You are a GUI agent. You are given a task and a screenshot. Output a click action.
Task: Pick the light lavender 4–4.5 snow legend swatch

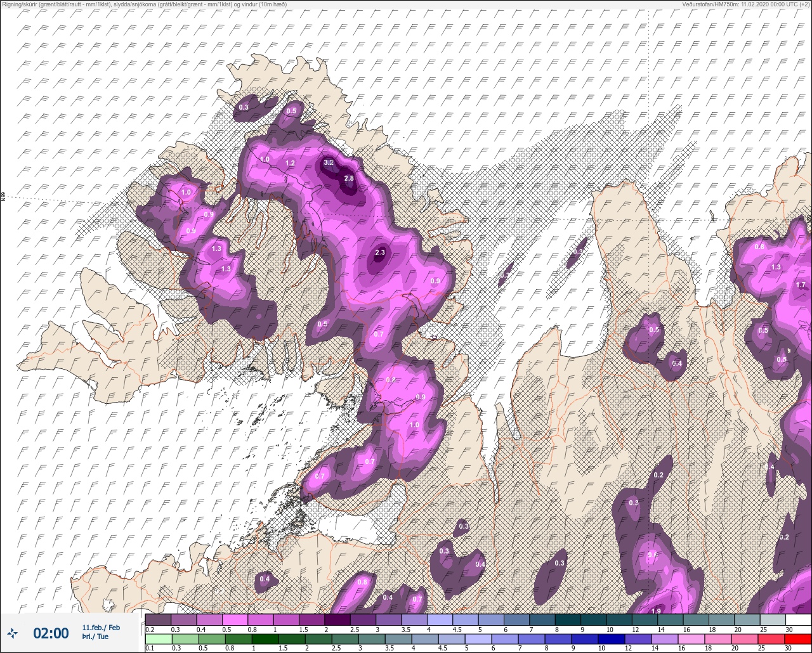coord(440,619)
